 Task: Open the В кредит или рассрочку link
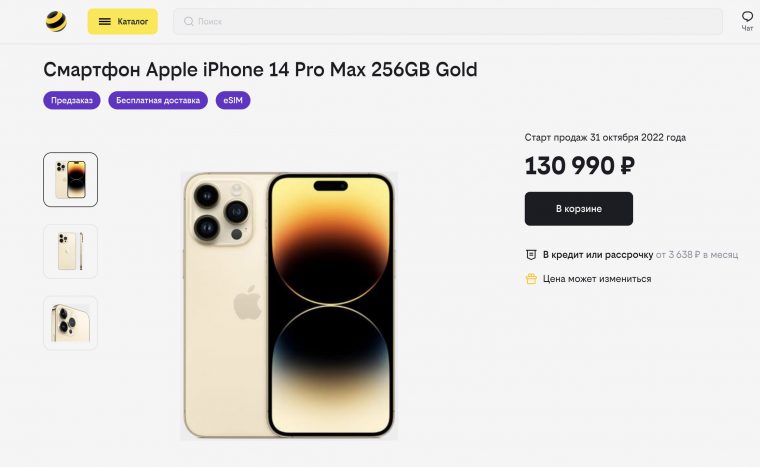[598, 255]
